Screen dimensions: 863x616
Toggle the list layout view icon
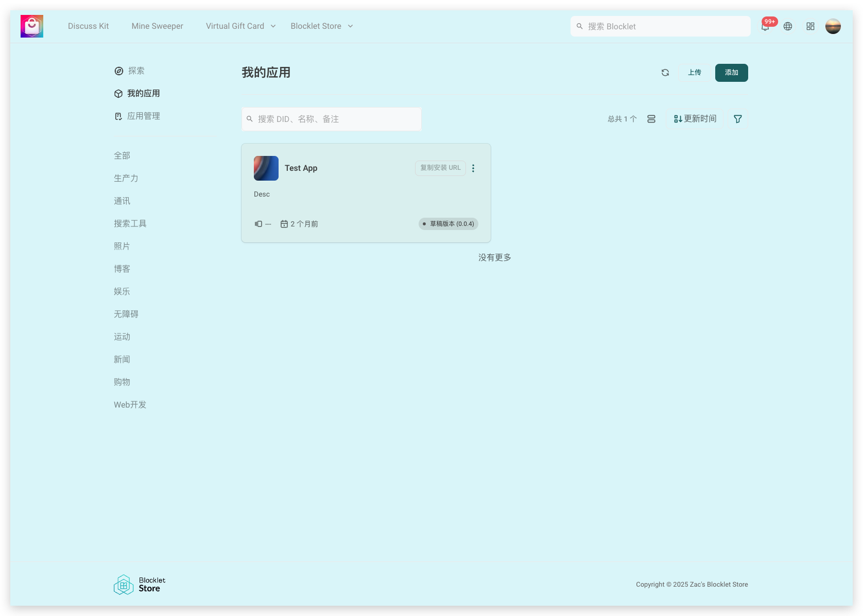coord(651,119)
